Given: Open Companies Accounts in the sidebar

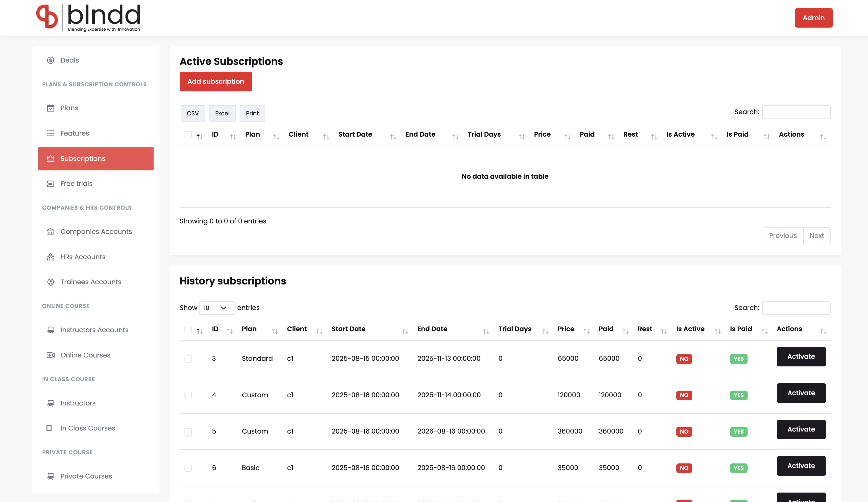Looking at the screenshot, I should (96, 232).
